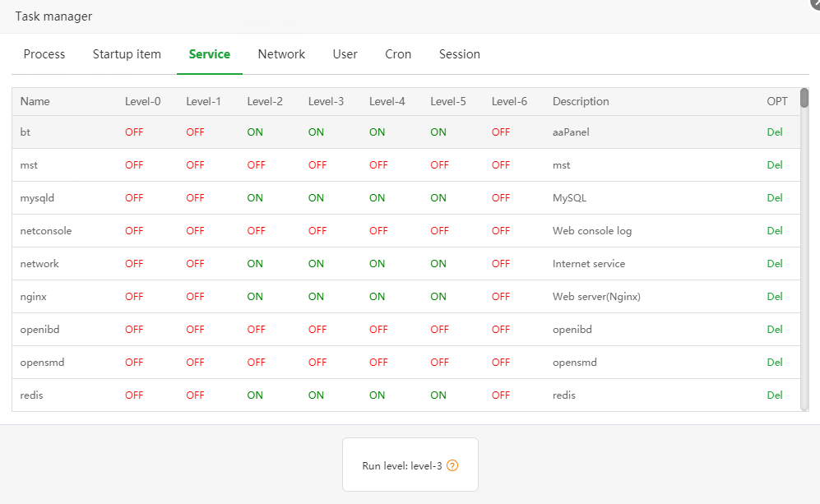Enable mst service at Level-0
This screenshot has height=504, width=820.
pyautogui.click(x=134, y=165)
